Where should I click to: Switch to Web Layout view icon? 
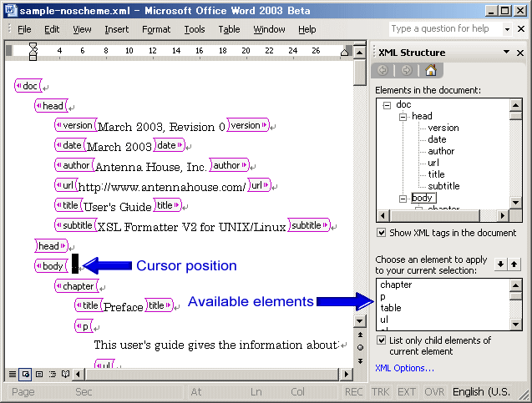click(x=25, y=374)
